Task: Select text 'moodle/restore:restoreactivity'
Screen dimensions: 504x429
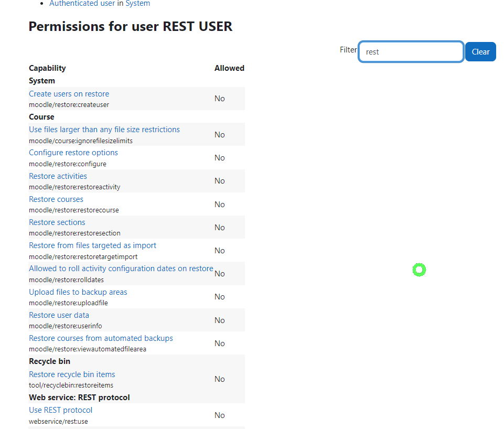Action: pyautogui.click(x=74, y=187)
